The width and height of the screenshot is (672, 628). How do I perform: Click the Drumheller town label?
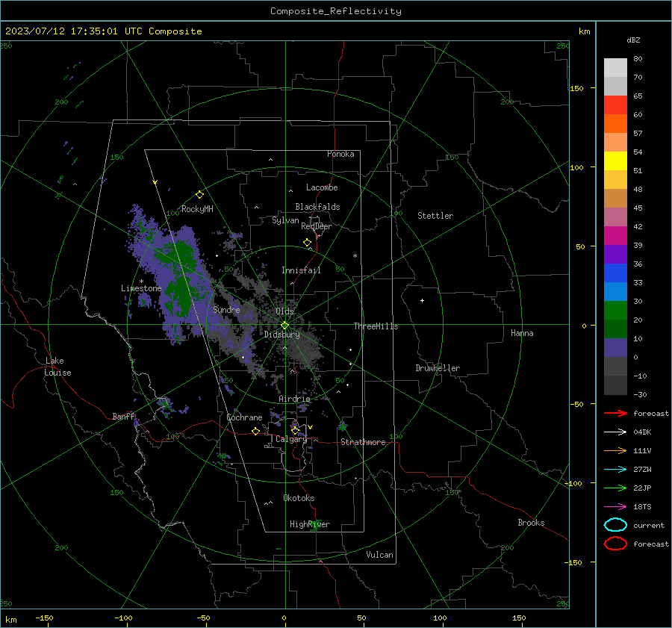(x=438, y=368)
